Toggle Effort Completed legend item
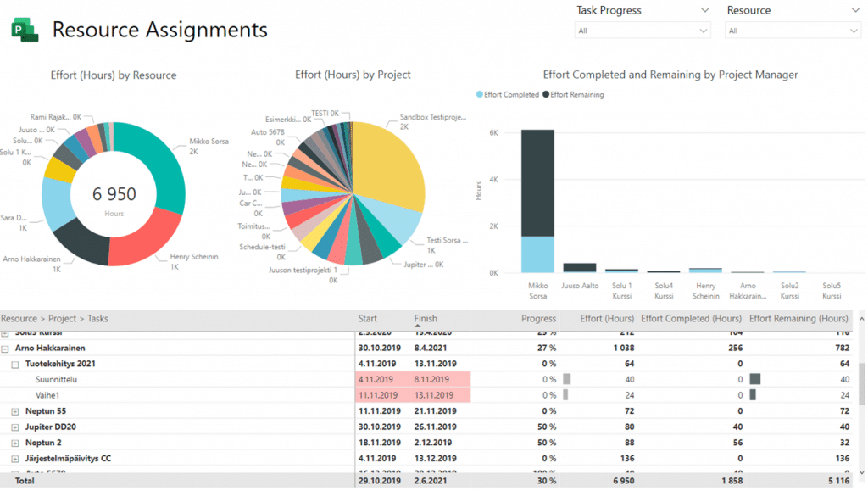The image size is (868, 491). click(x=508, y=95)
